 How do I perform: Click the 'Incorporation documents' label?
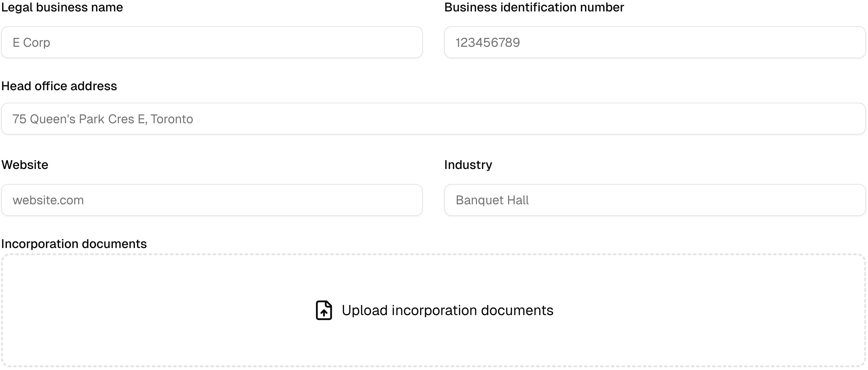tap(74, 244)
